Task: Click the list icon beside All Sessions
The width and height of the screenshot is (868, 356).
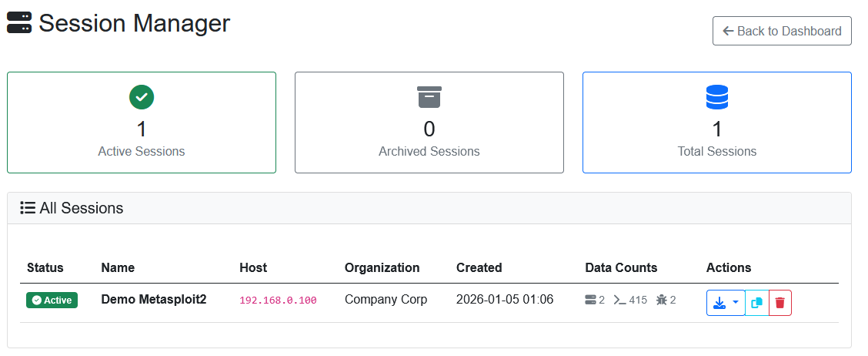Action: (28, 208)
